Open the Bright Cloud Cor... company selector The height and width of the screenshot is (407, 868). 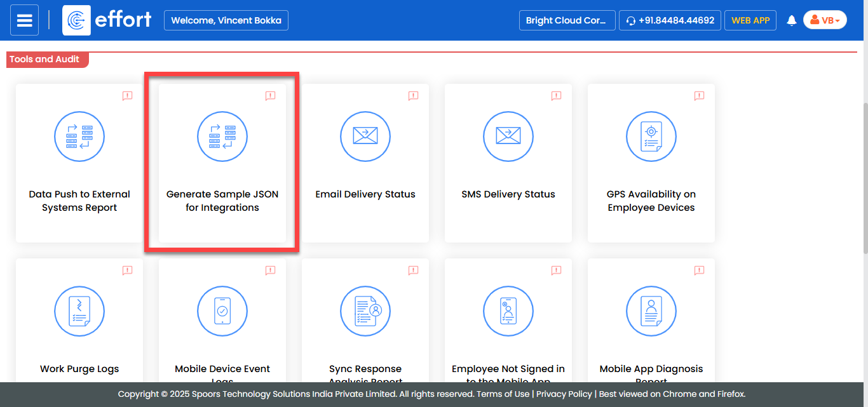(567, 20)
